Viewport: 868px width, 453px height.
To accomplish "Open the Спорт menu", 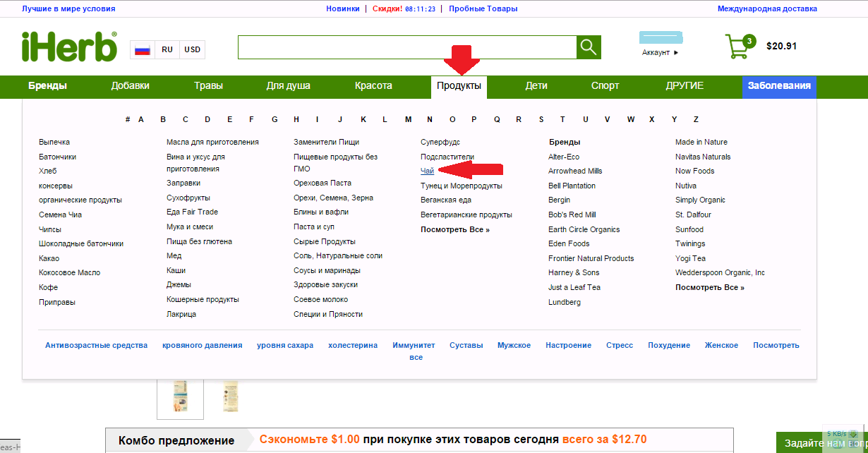I will [605, 85].
